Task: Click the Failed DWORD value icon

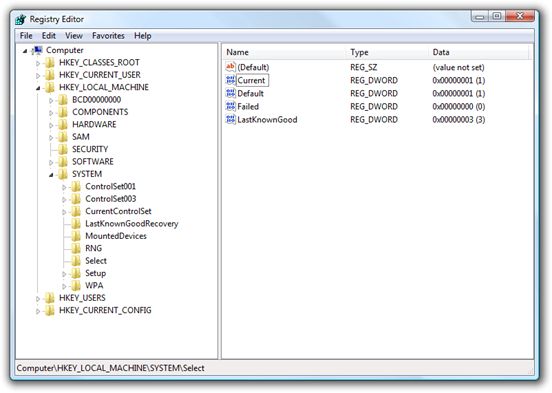Action: click(x=231, y=106)
